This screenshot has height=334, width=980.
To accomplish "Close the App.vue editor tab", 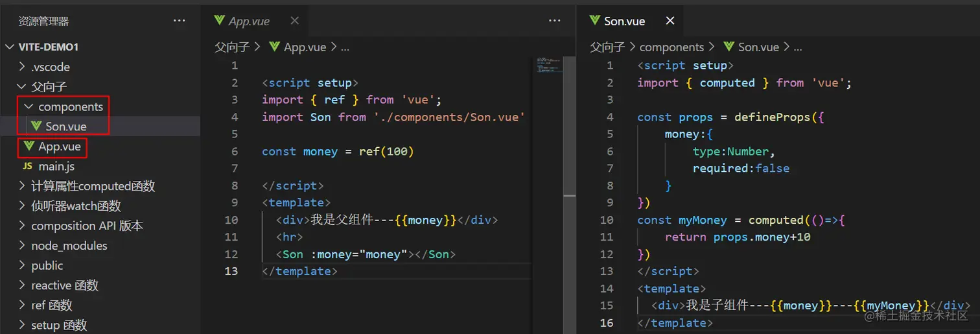I will [x=294, y=21].
